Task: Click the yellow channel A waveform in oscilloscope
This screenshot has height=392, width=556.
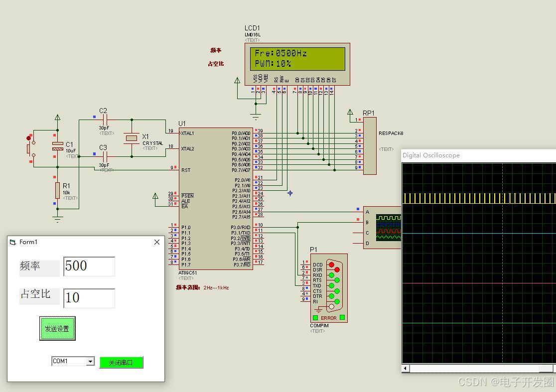Action: coord(479,198)
